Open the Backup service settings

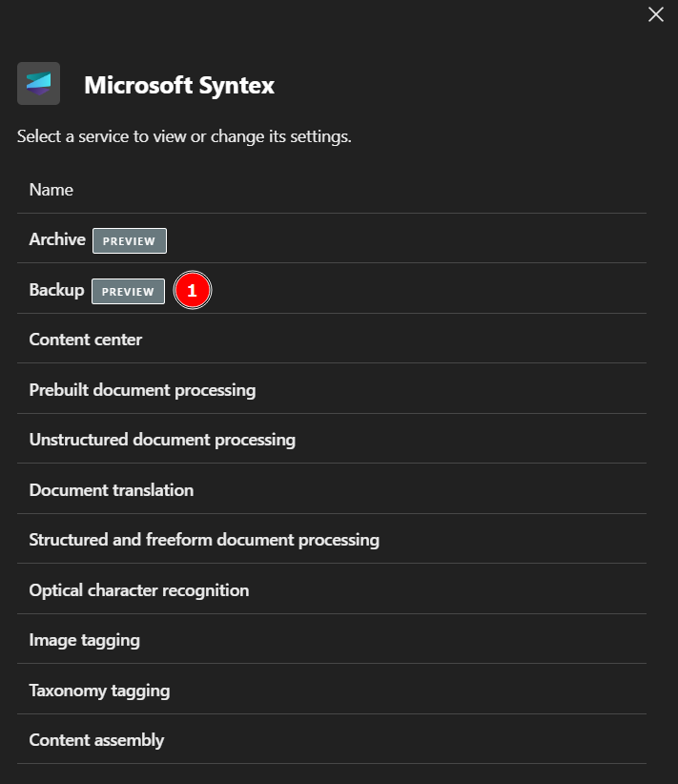pos(56,290)
